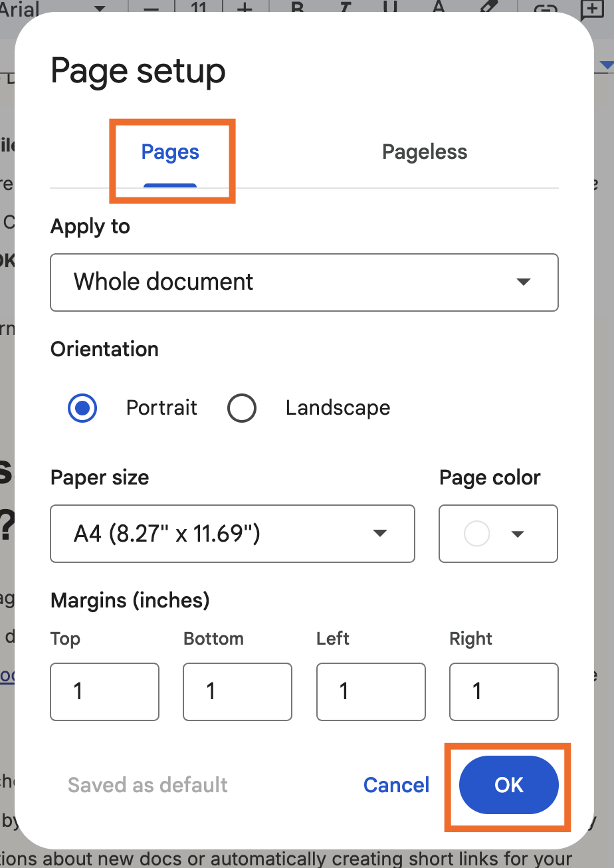Click the decrease font size minus icon
The width and height of the screenshot is (614, 868).
click(151, 8)
